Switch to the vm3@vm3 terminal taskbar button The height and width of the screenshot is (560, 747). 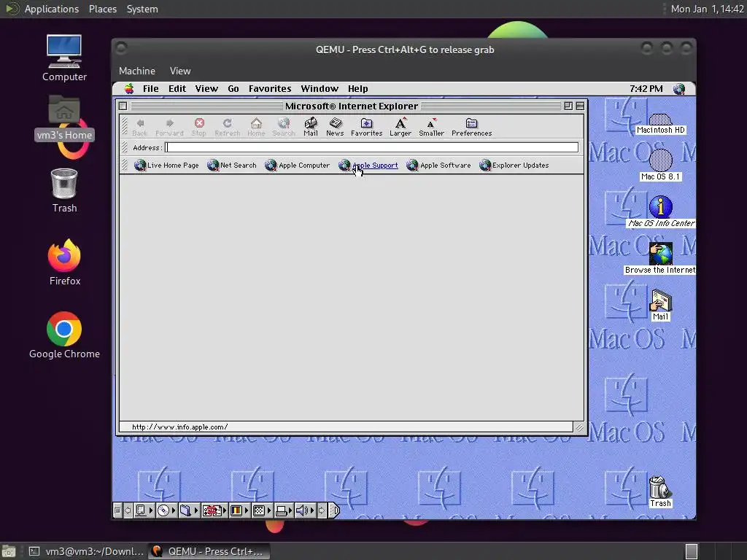(x=86, y=551)
